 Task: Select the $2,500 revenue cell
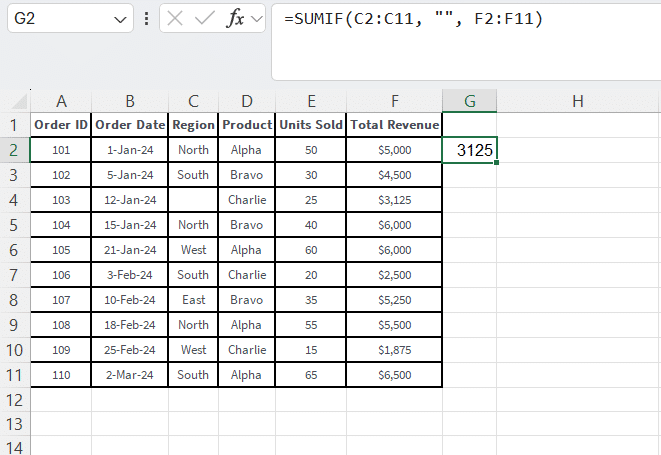394,275
